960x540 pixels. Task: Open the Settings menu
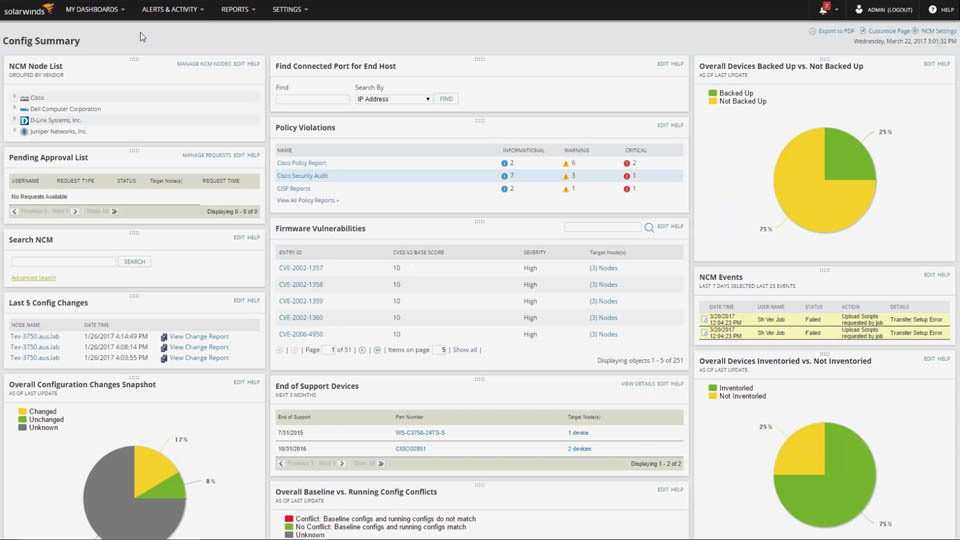(290, 9)
